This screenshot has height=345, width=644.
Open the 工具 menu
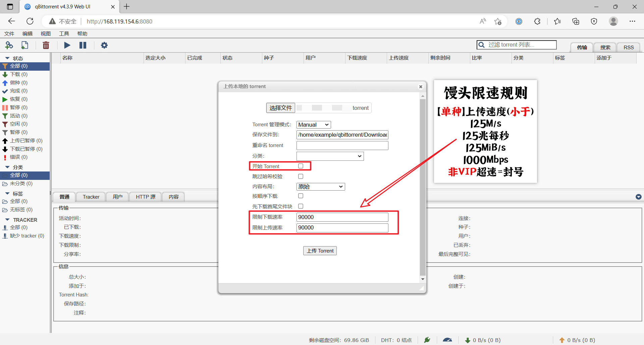pos(64,33)
